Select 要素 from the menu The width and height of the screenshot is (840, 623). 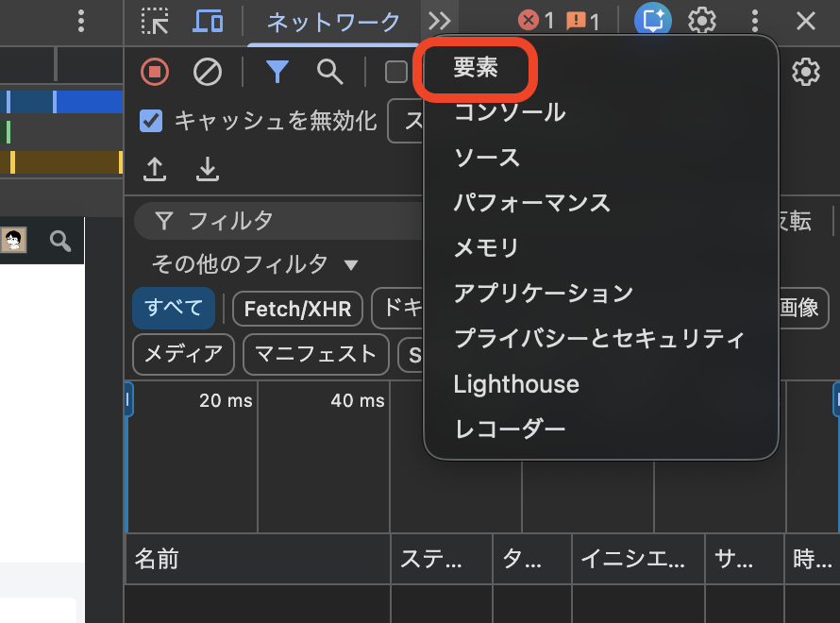coord(475,68)
